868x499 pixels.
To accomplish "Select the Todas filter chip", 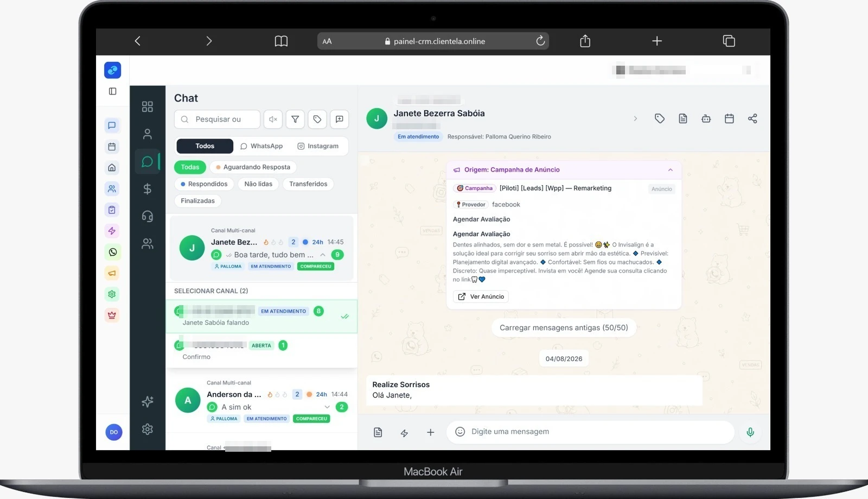I will tap(190, 167).
